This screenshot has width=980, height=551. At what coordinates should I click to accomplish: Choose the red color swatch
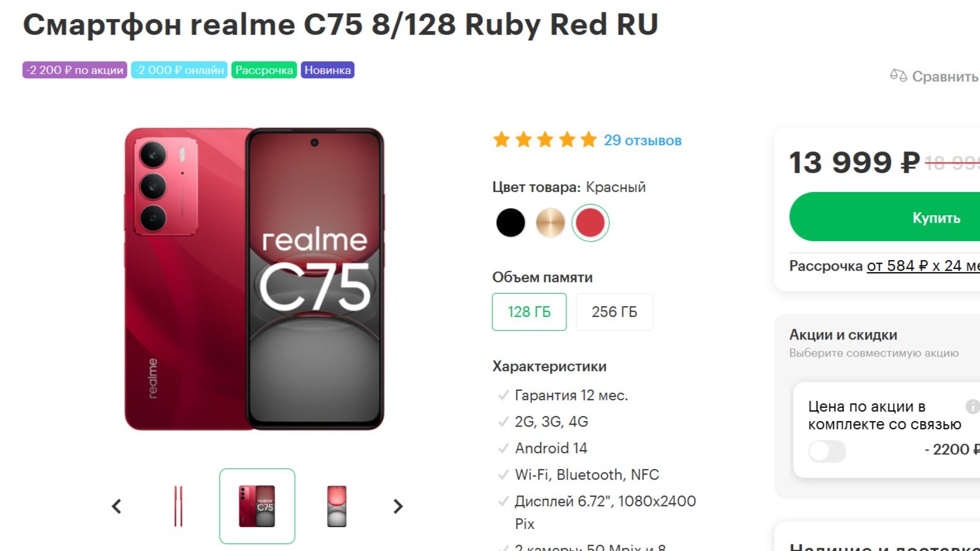click(x=590, y=223)
